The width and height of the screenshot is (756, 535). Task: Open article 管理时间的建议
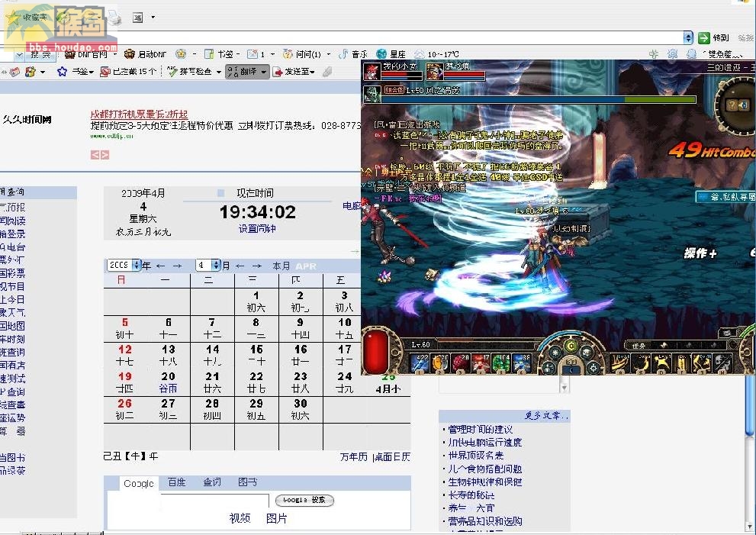click(x=480, y=429)
